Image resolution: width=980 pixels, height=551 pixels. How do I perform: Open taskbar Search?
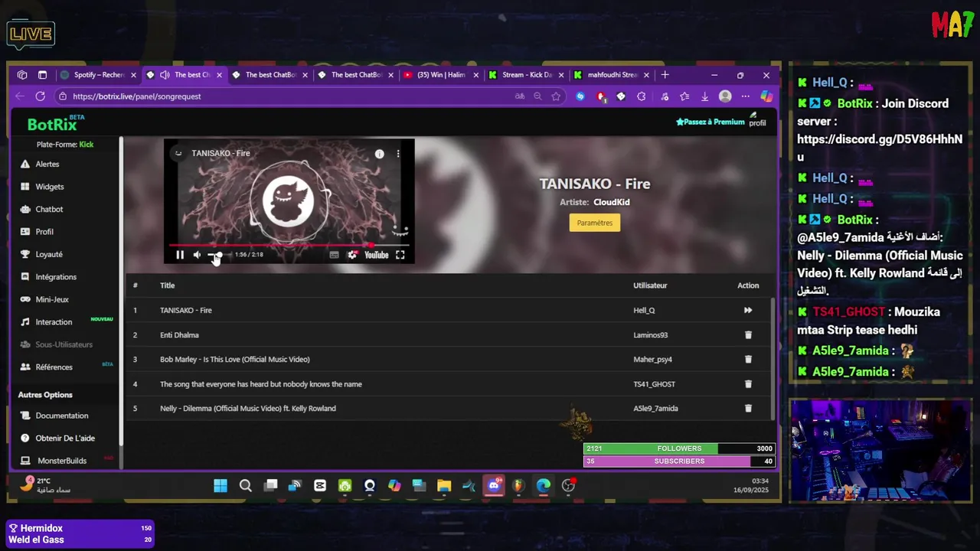245,485
